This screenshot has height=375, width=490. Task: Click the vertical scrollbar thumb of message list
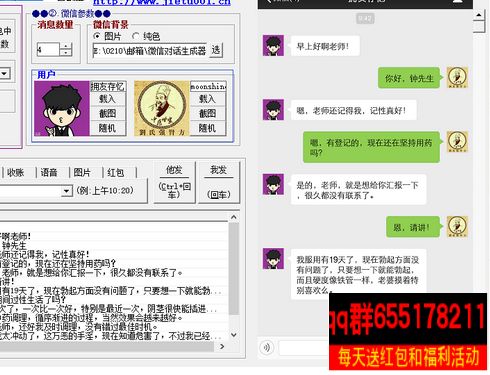click(x=234, y=269)
